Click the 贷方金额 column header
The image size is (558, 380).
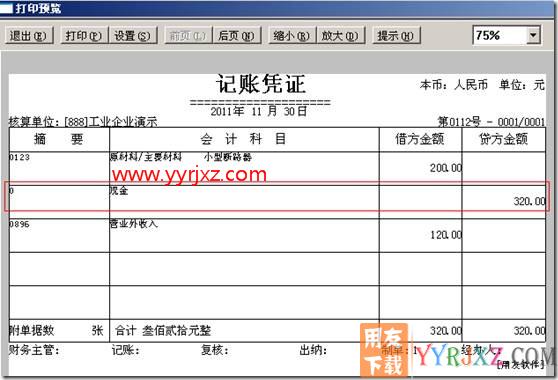coord(503,139)
